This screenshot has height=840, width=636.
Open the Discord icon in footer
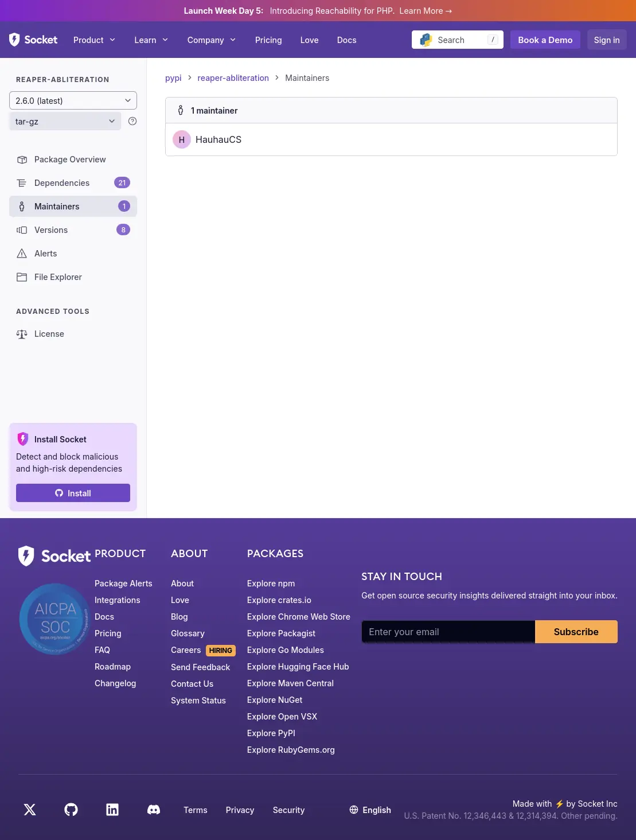click(154, 810)
